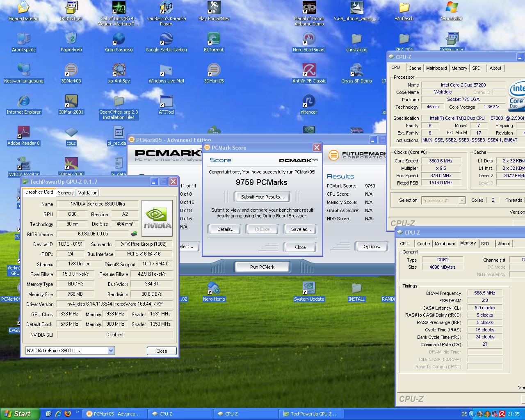Open Arbeitsplatz icon
Screen dimensions: 525x420
point(24,42)
